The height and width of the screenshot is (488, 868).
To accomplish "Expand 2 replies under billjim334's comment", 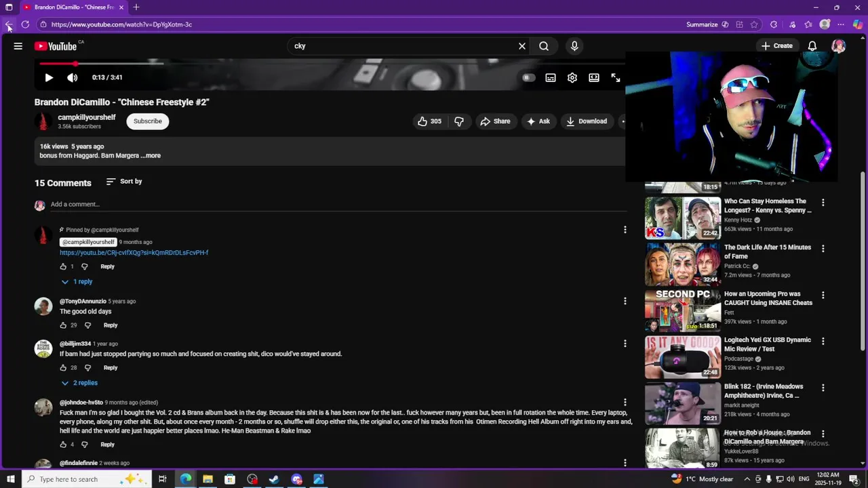I will click(x=79, y=383).
